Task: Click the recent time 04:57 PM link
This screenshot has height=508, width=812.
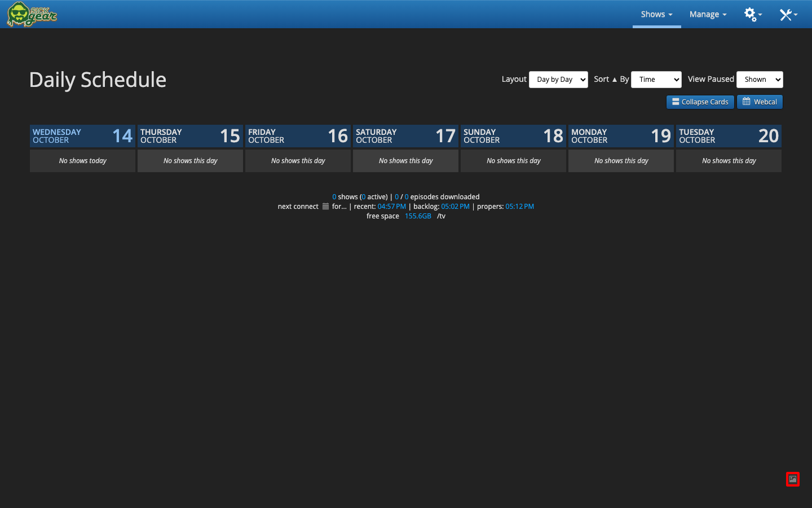Action: coord(392,207)
